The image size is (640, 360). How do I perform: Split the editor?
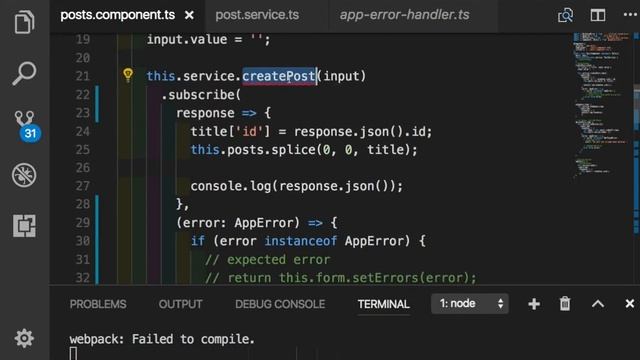click(598, 16)
